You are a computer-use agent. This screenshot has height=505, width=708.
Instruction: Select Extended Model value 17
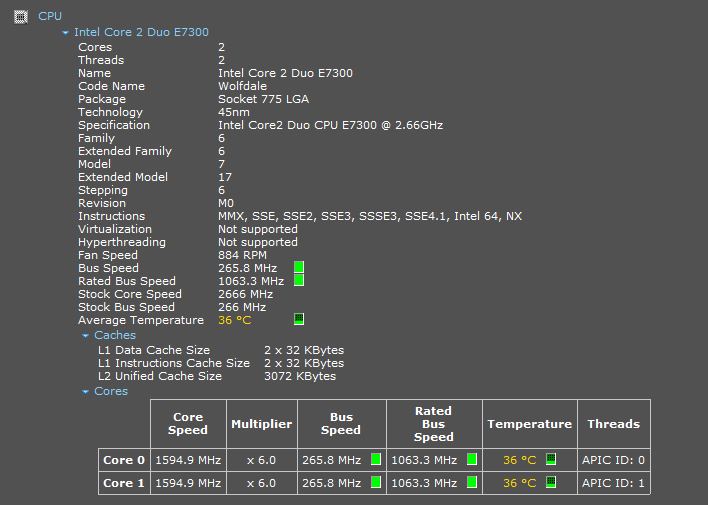[x=225, y=177]
